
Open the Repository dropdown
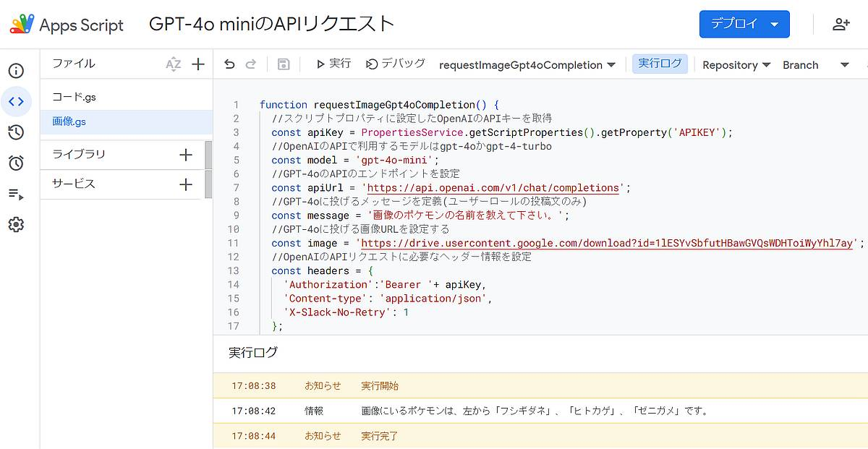pyautogui.click(x=736, y=65)
